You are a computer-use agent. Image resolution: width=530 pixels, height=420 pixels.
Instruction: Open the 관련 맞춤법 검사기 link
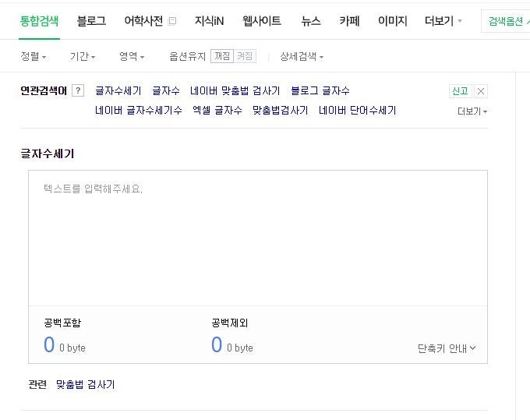[85, 384]
